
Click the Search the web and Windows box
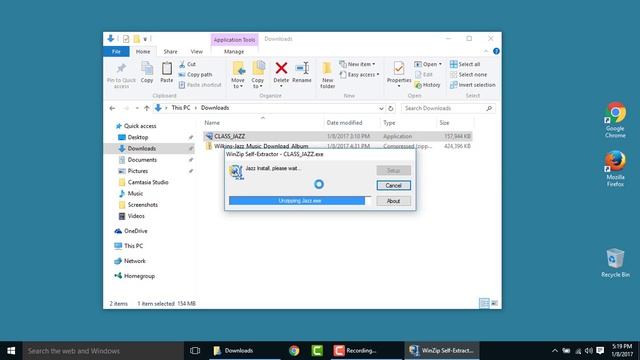pos(103,351)
